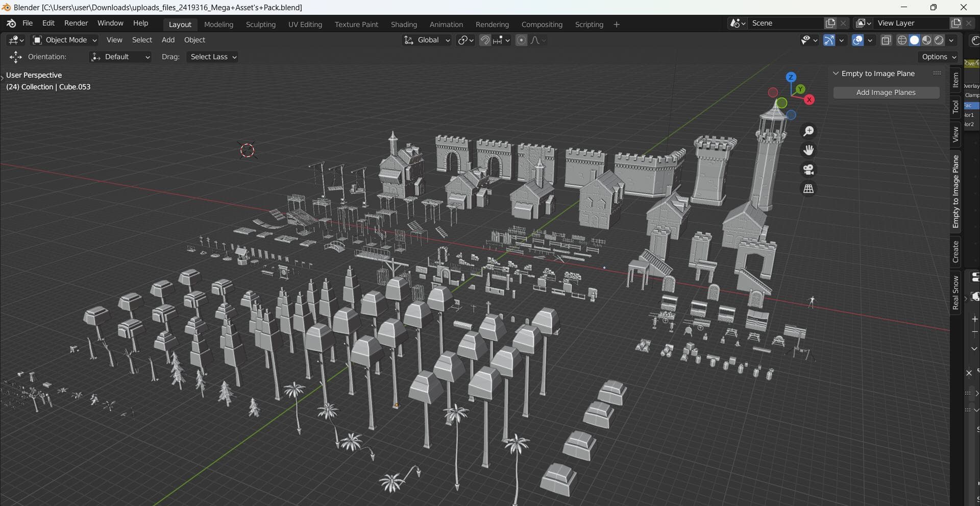
Task: Open the viewport Add menu
Action: point(168,40)
